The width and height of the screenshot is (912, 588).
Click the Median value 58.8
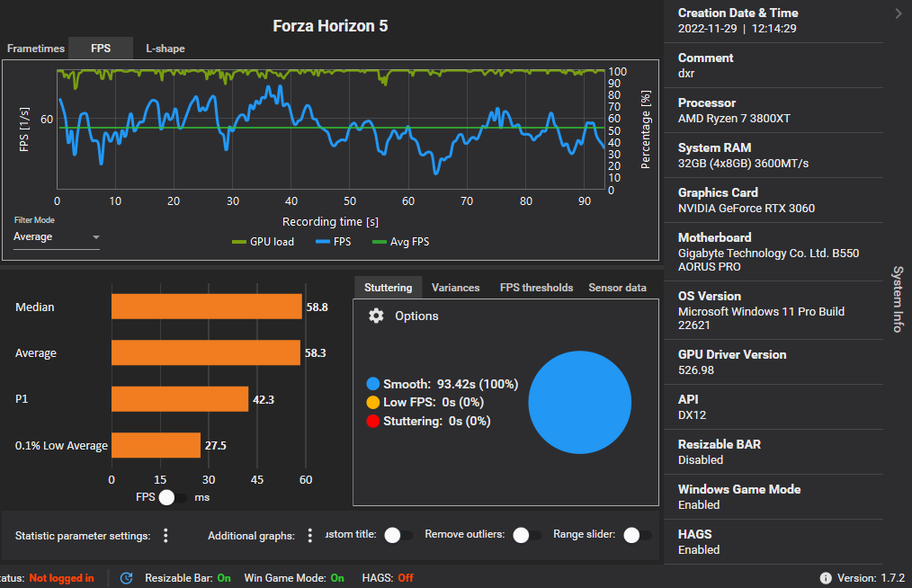click(x=317, y=307)
